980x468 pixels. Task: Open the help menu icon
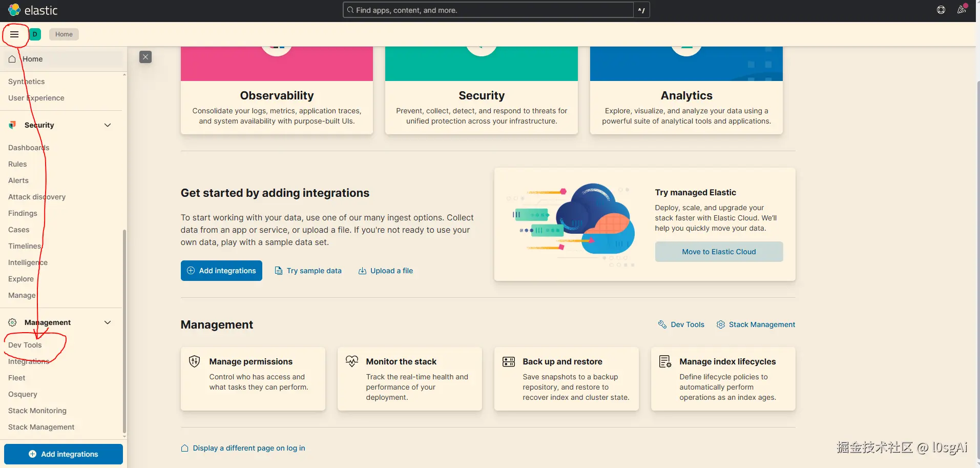941,10
